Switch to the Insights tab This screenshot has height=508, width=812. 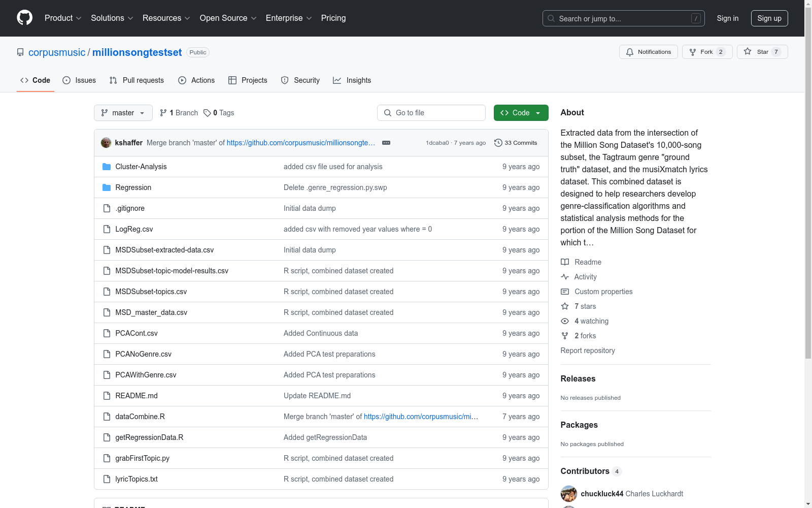click(352, 80)
